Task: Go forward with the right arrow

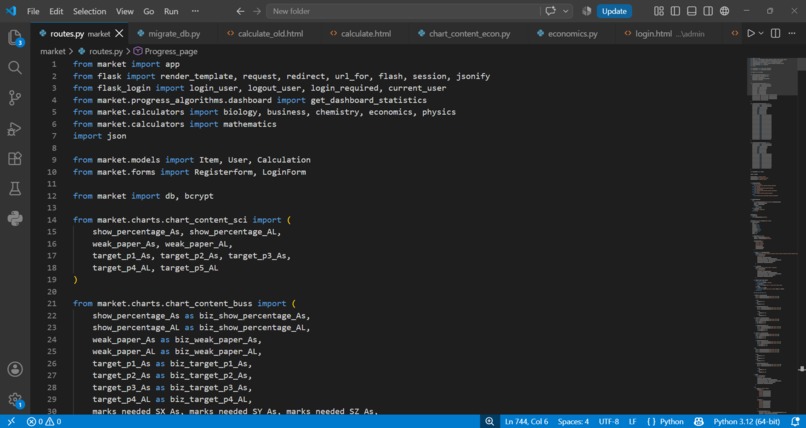Action: (x=257, y=11)
